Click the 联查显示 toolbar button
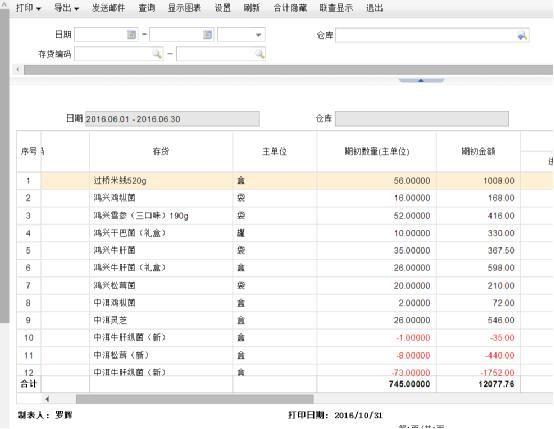The height and width of the screenshot is (429, 554). [336, 8]
